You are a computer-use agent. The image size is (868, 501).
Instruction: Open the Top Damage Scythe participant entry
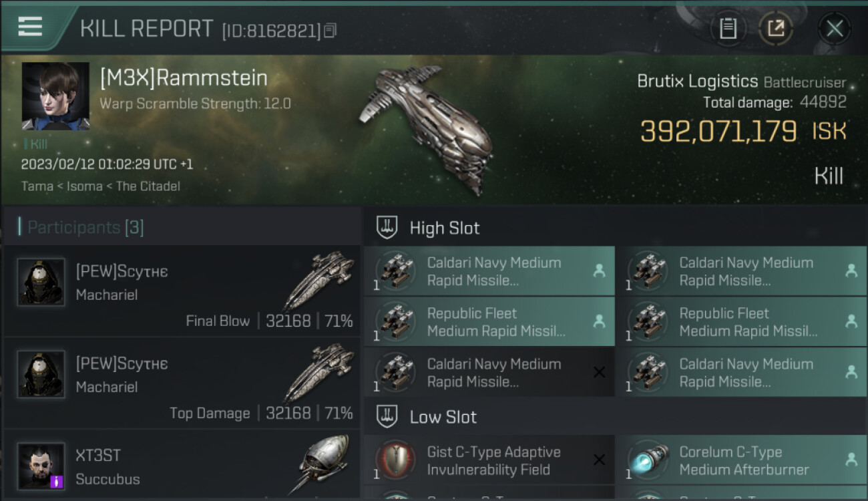[x=182, y=383]
